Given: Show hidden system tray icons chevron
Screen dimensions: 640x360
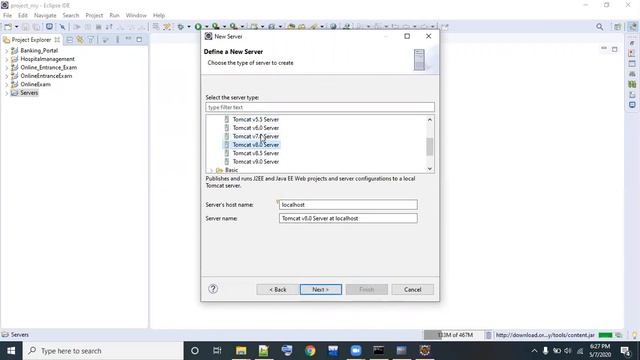Looking at the screenshot, I should [x=534, y=351].
